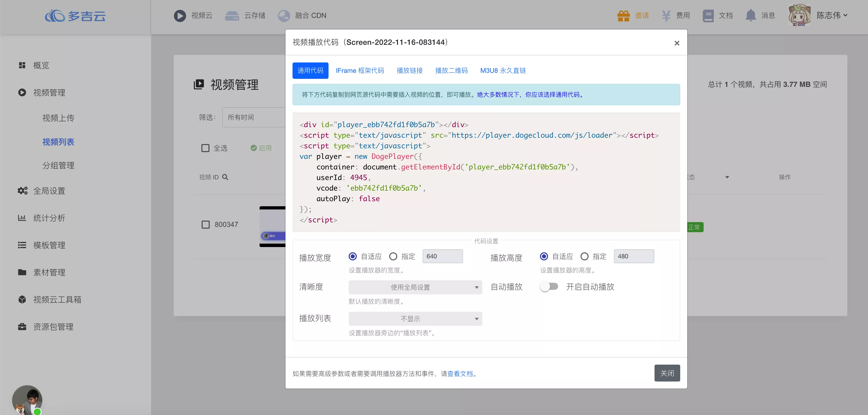Click the gift icon next to 邀请

(623, 16)
